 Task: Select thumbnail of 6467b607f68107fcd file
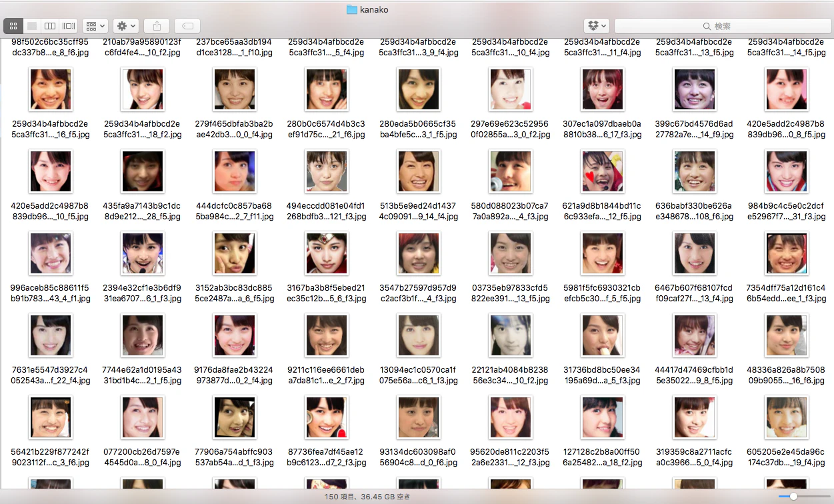(x=695, y=253)
